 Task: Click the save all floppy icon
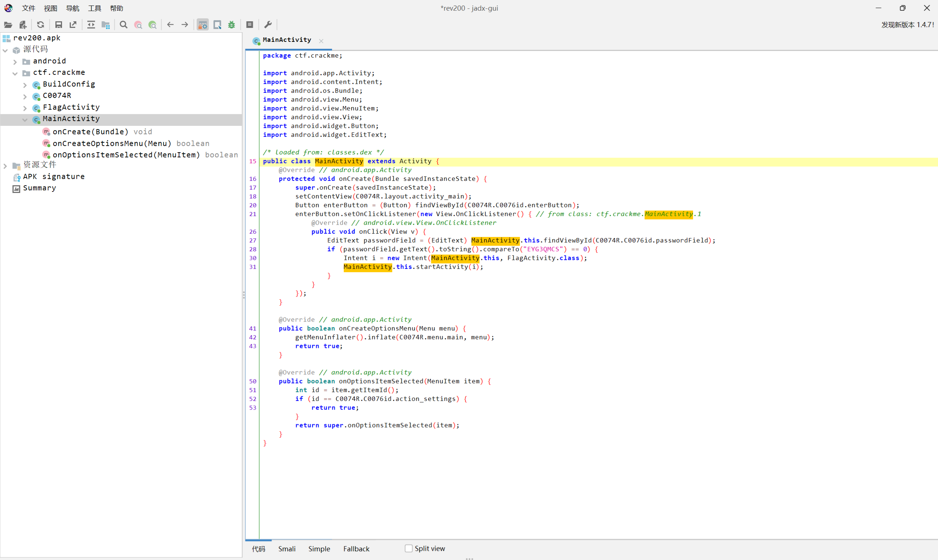coord(58,25)
